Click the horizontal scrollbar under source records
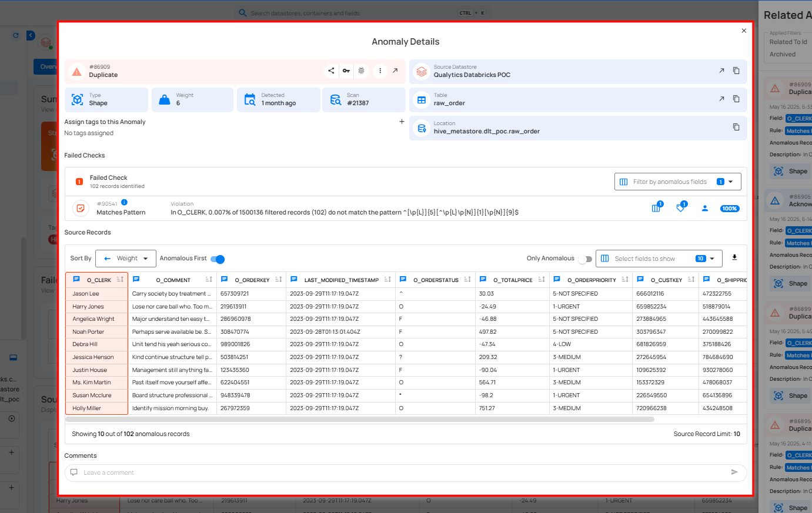Screen dimensions: 812x513 coord(360,420)
